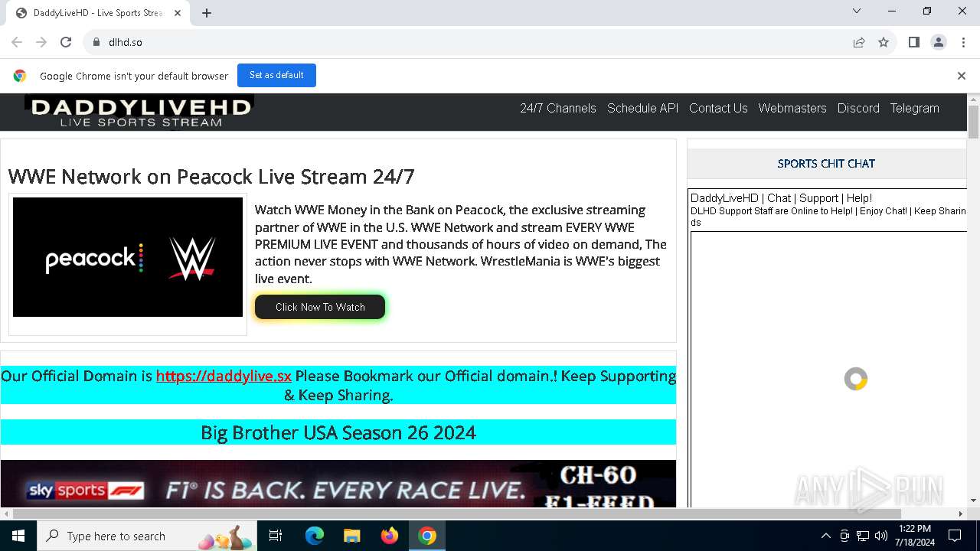Click the Sky Sports F1 banner image

pyautogui.click(x=338, y=484)
